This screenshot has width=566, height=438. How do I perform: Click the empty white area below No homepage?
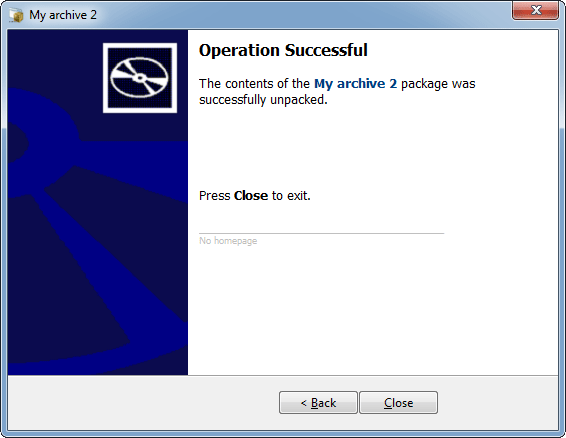click(x=372, y=311)
